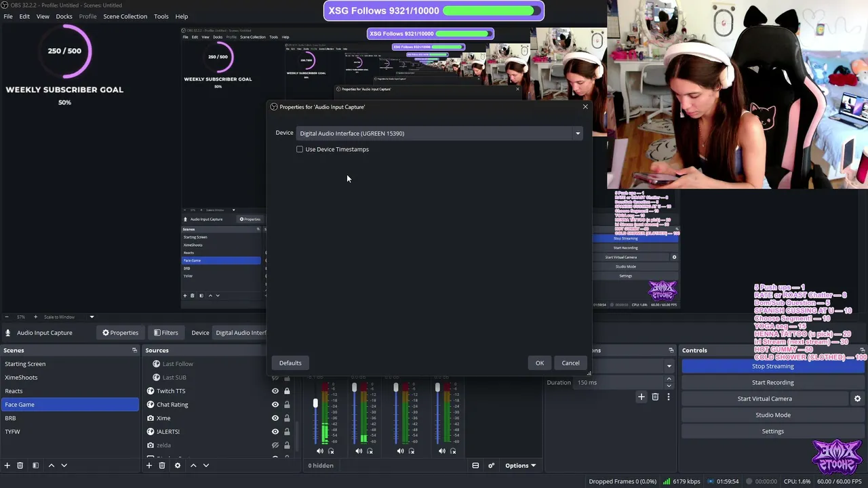Image resolution: width=868 pixels, height=488 pixels.
Task: Toggle the lock on Chat Rating source
Action: (287, 405)
